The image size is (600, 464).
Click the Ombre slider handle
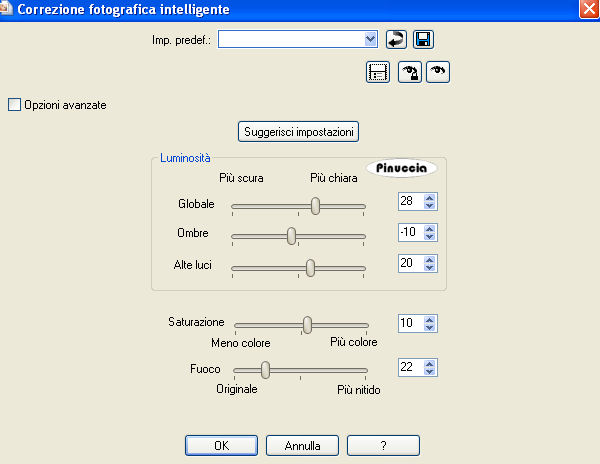point(292,236)
